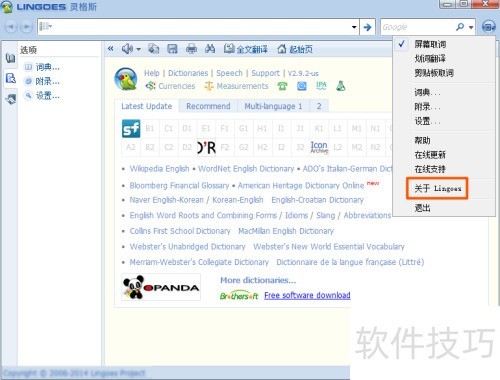Open the IPA phonetic symbols icon
500x380 pixels.
[321, 86]
